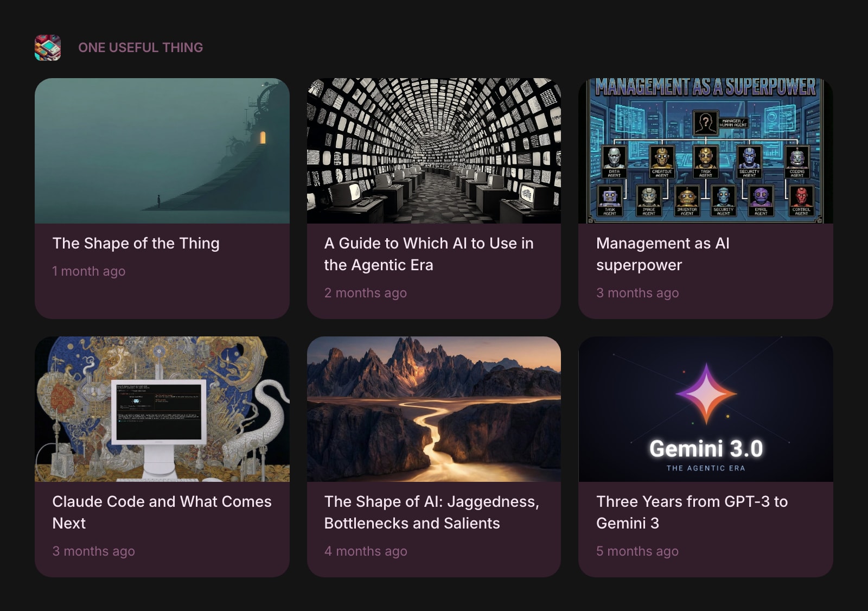Click 'The Shape of the Thing' title
This screenshot has height=611, width=868.
click(x=136, y=243)
